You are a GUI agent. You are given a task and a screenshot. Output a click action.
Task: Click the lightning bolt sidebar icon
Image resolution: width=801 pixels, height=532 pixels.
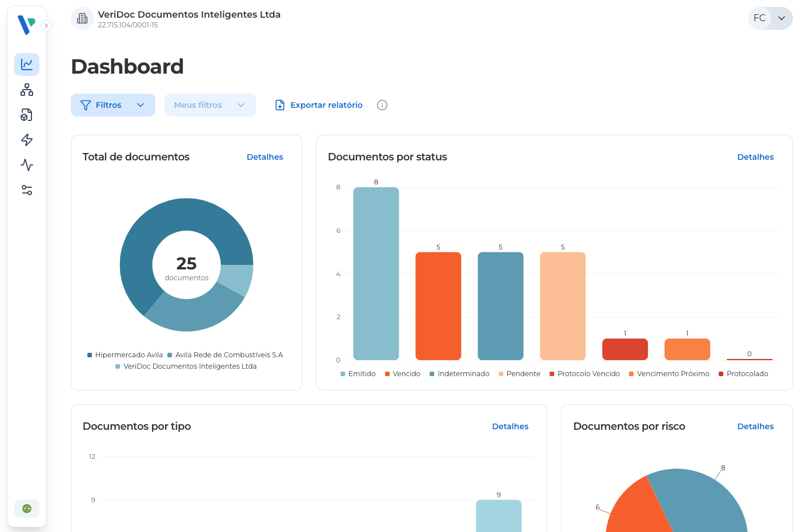[27, 140]
